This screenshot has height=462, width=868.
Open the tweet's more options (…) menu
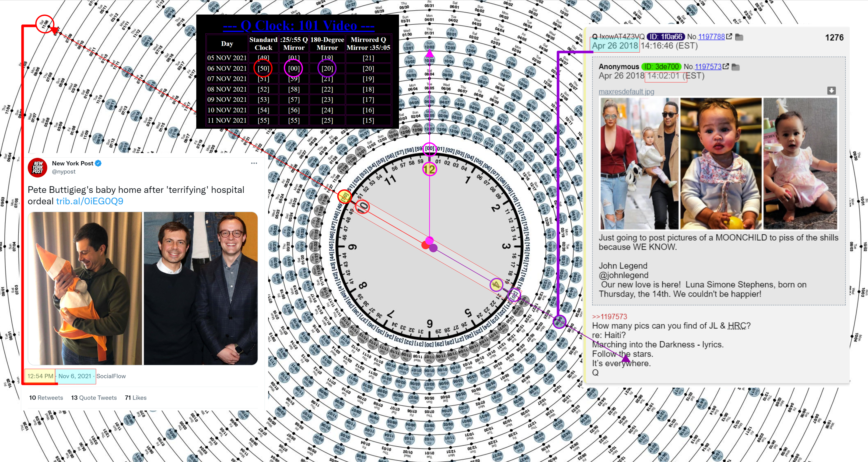pyautogui.click(x=254, y=163)
